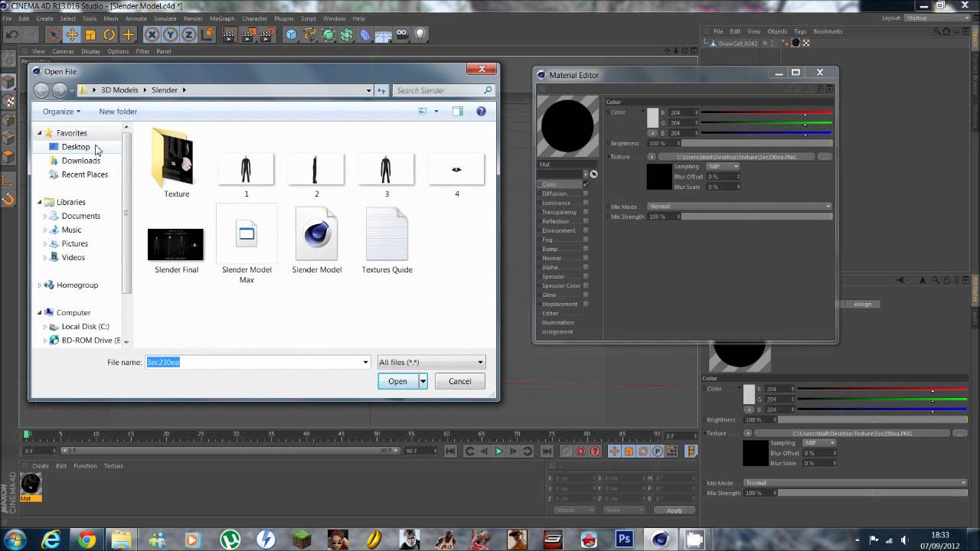Open the Simulate menu
Viewport: 980px width, 551px height.
[165, 18]
